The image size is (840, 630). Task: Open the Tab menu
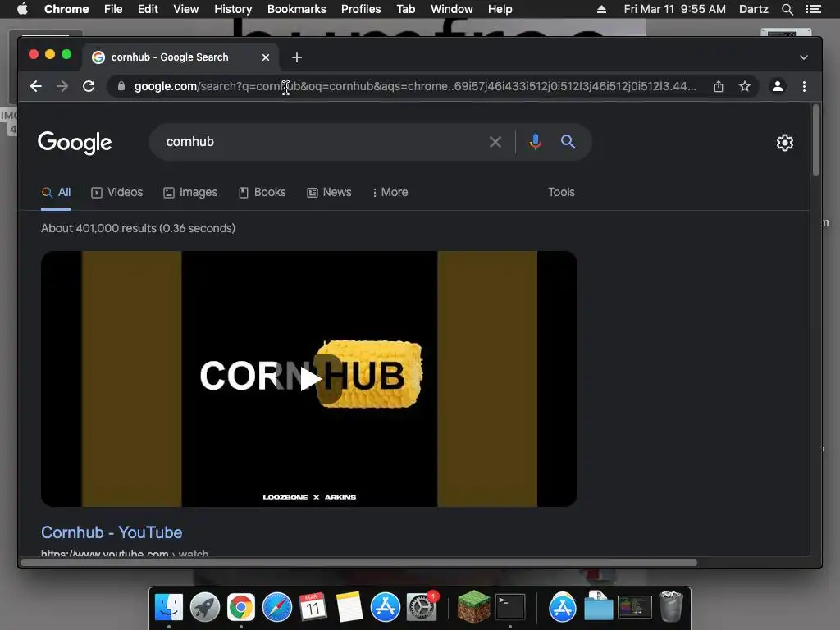(x=405, y=9)
